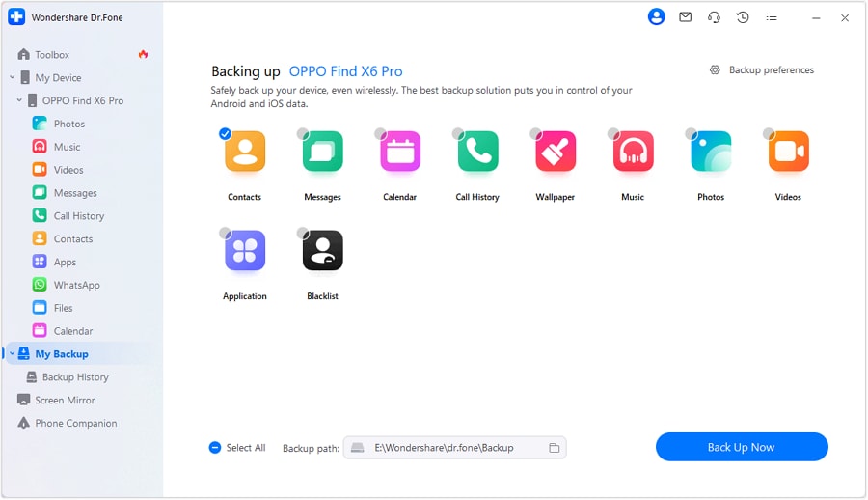The image size is (868, 500).
Task: Click the Blacklist backup type icon
Action: point(323,251)
